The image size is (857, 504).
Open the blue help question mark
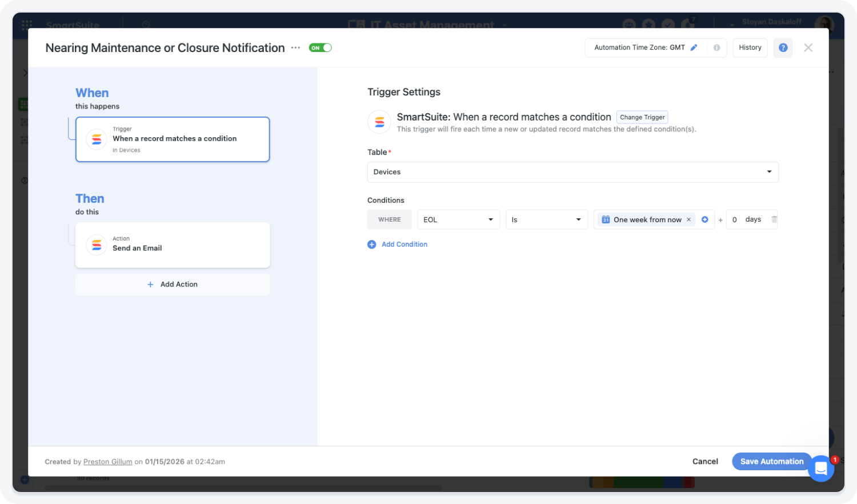coord(783,47)
